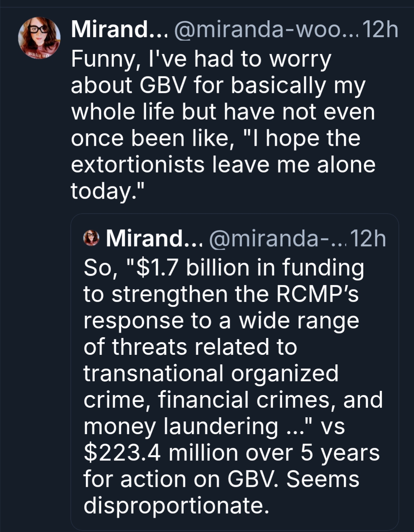Click "crime, financial crimes, and" line
Image resolution: width=414 pixels, height=532 pixels.
pyautogui.click(x=233, y=400)
